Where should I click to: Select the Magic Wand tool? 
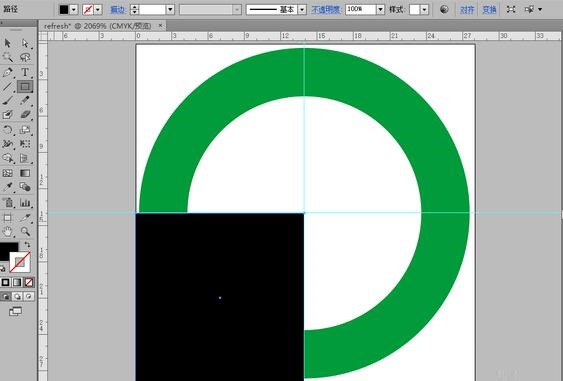coord(8,57)
